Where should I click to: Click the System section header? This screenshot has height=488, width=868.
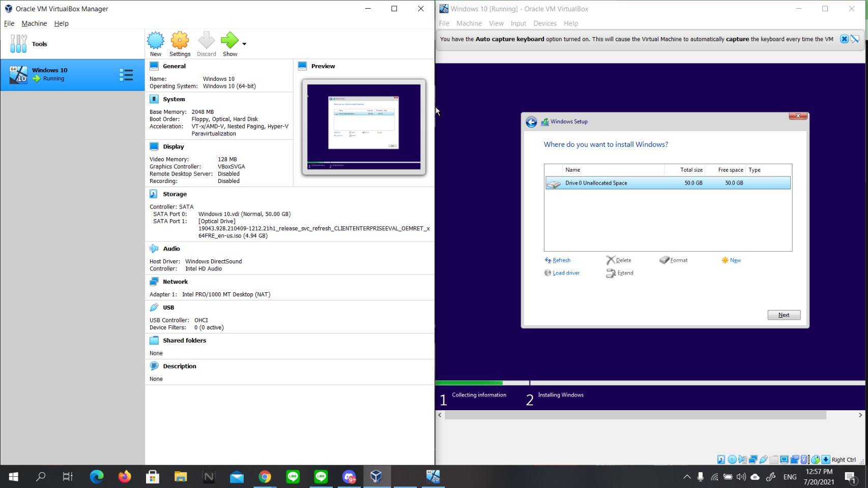point(174,99)
